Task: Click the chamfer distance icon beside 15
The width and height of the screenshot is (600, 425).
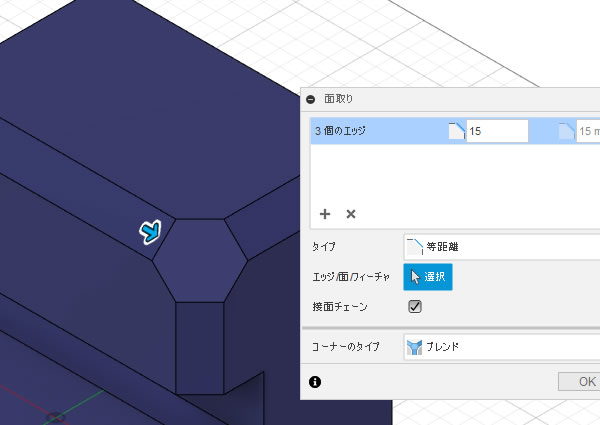Action: pyautogui.click(x=457, y=131)
